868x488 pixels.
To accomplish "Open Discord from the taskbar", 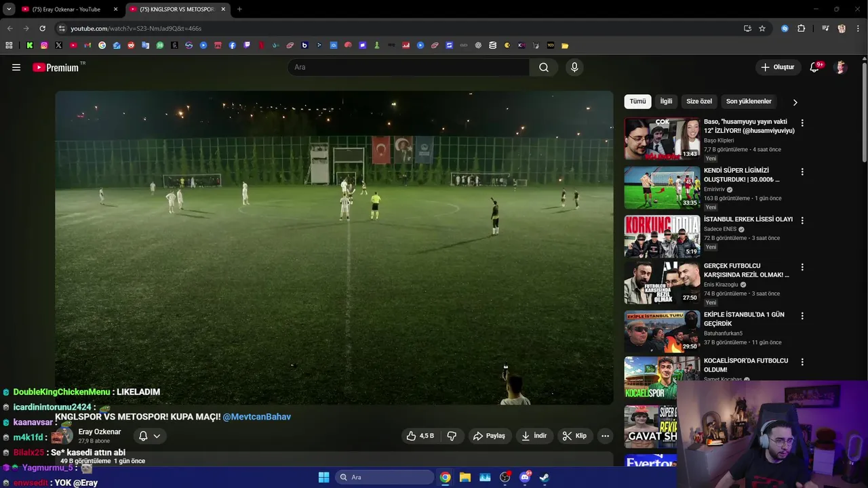I will [525, 477].
